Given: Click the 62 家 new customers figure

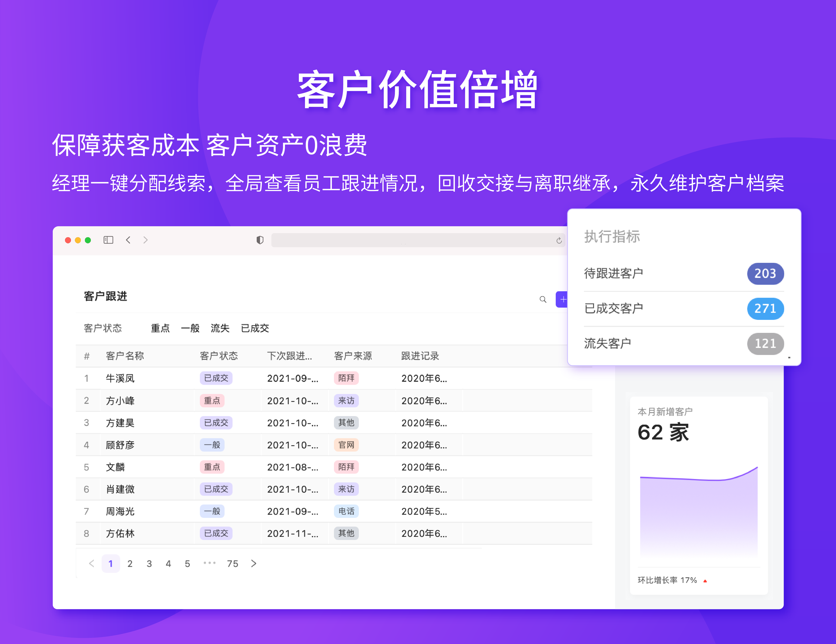Looking at the screenshot, I should pyautogui.click(x=663, y=433).
